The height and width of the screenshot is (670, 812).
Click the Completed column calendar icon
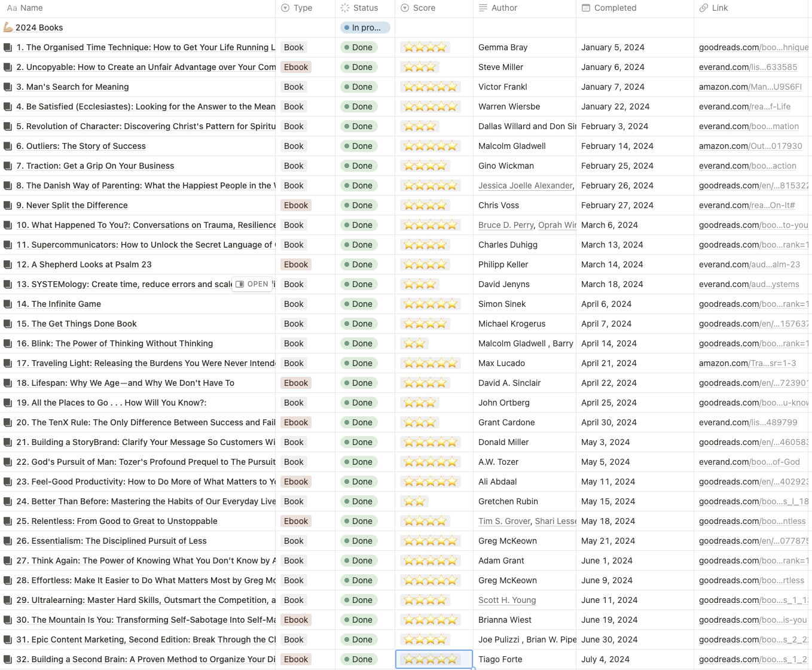(x=586, y=8)
